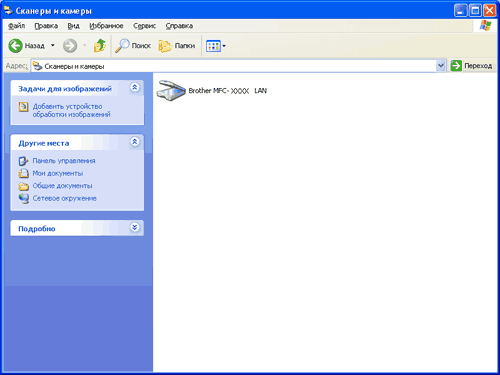
Task: Click the Up folder icon
Action: coord(100,46)
